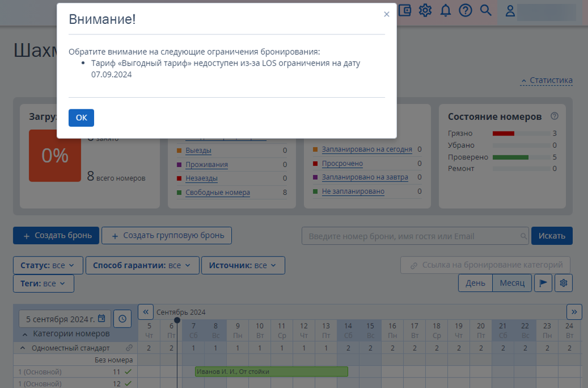Open Запланировано на сегодня link
588x388 pixels.
367,149
